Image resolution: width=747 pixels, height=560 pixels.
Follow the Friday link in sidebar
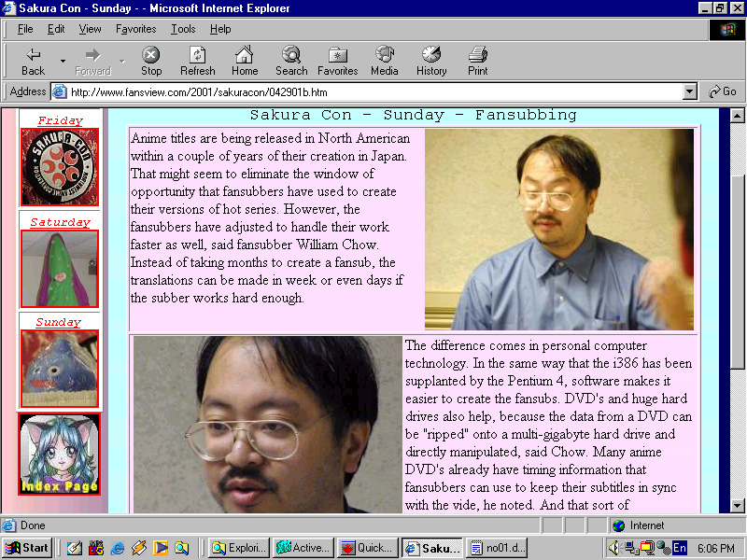(x=60, y=120)
